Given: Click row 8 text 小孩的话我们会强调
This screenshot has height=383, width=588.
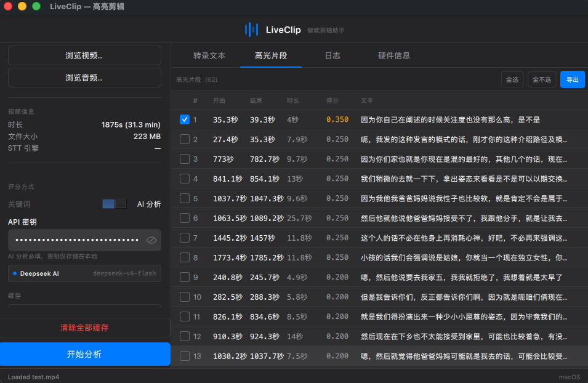Looking at the screenshot, I should point(464,258).
